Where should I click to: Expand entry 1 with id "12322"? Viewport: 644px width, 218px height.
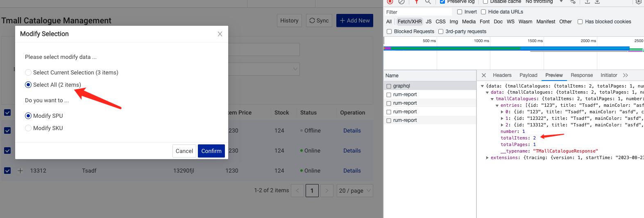coord(502,118)
